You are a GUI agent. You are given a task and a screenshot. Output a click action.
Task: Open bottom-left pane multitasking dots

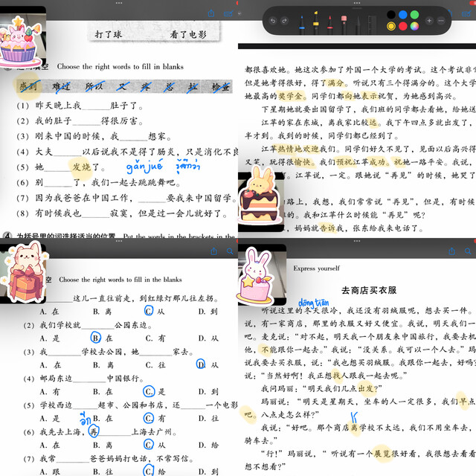tap(119, 241)
